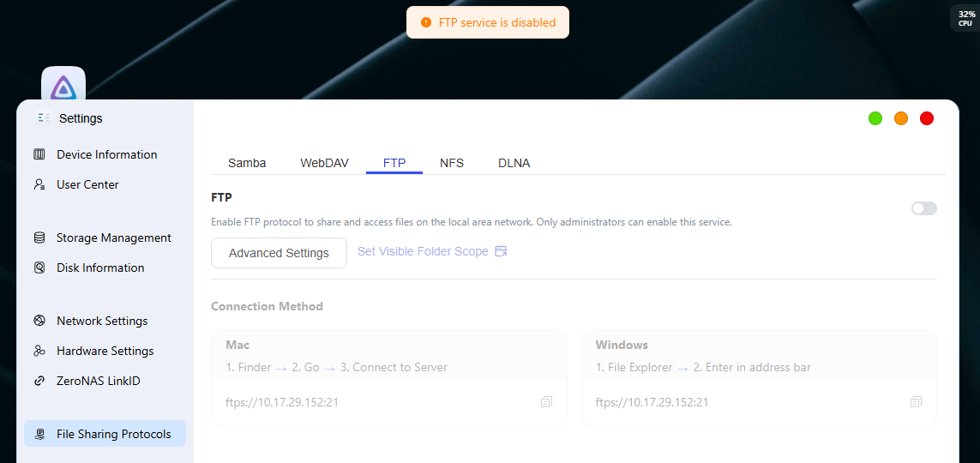Image resolution: width=980 pixels, height=463 pixels.
Task: Copy the Windows FTP address
Action: [917, 402]
